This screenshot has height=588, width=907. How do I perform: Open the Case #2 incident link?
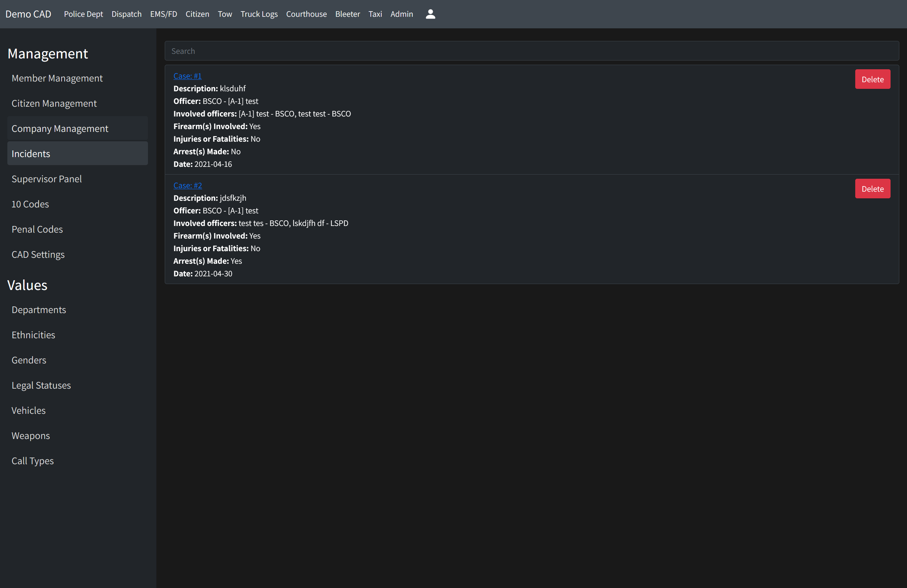coord(187,185)
